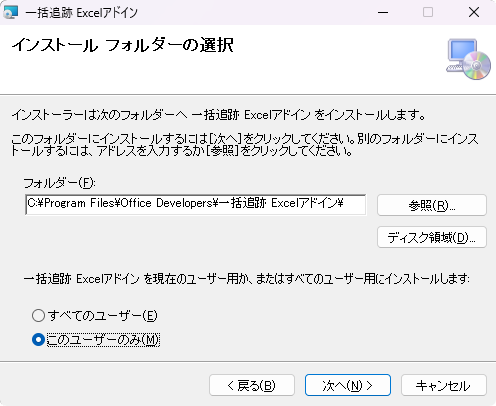Click the computer and CD setup graphic
The width and height of the screenshot is (496, 406).
[x=468, y=59]
